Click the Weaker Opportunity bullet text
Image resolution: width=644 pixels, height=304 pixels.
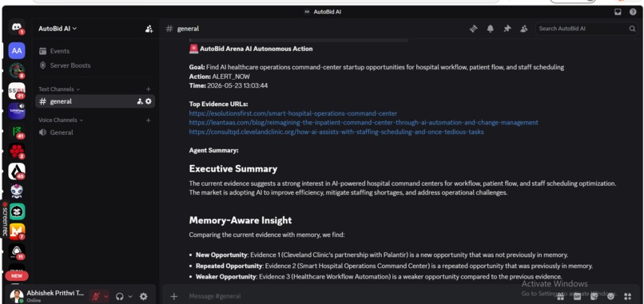point(379,277)
